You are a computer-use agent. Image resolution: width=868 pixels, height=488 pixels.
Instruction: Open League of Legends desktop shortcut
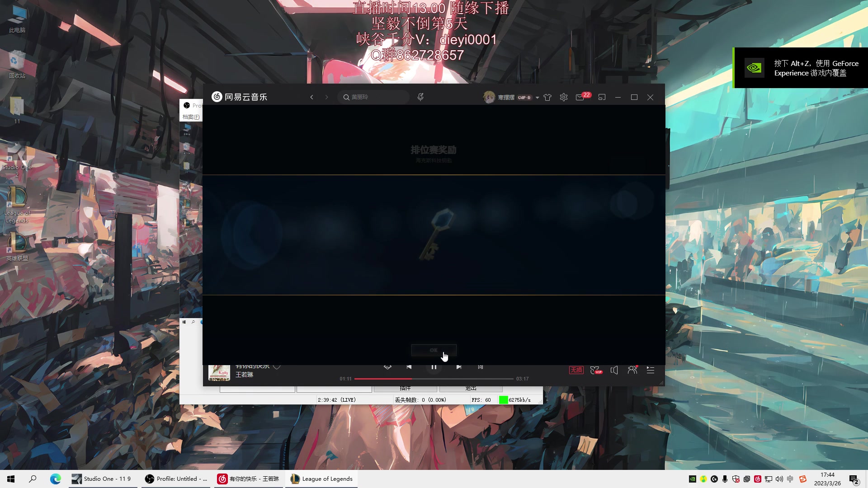click(17, 205)
